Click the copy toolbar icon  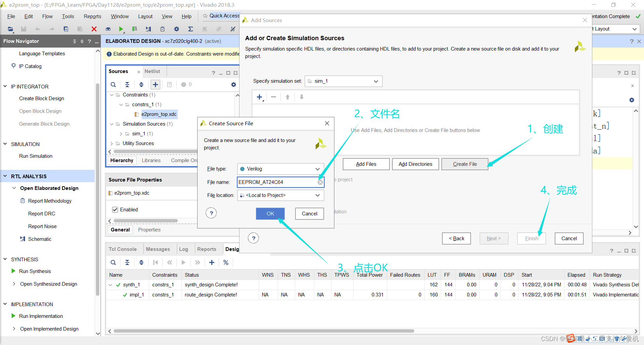66,29
